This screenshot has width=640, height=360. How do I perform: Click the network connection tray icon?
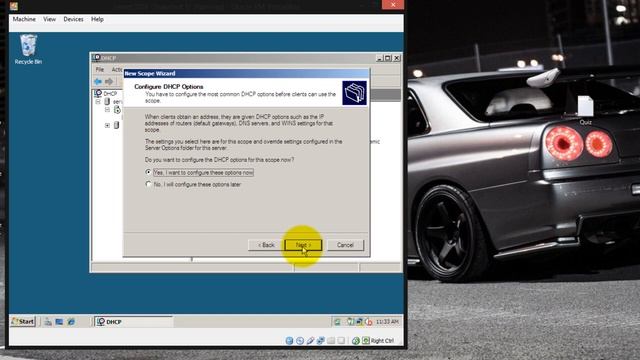tap(359, 322)
